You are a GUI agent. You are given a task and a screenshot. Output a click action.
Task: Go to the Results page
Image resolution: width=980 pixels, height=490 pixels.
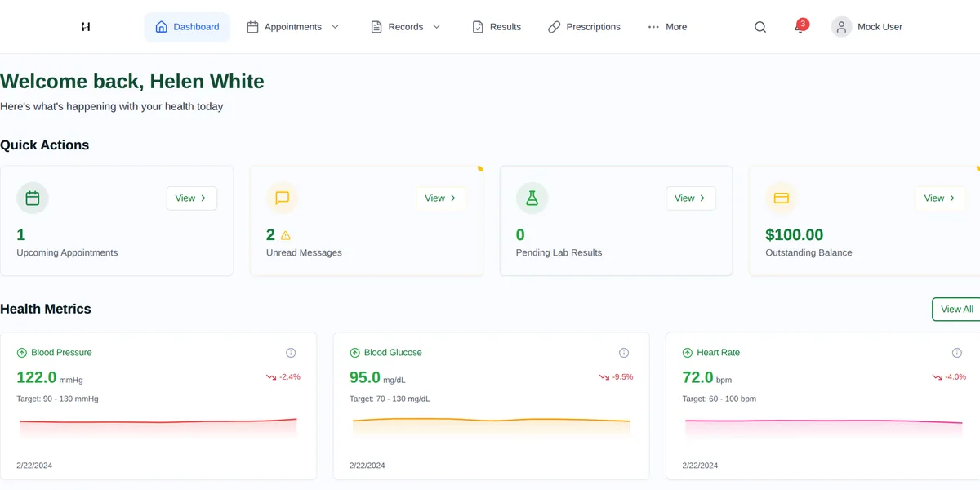click(497, 27)
